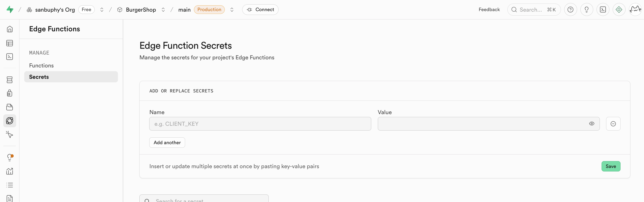
Task: Click the green Save button
Action: (610, 166)
